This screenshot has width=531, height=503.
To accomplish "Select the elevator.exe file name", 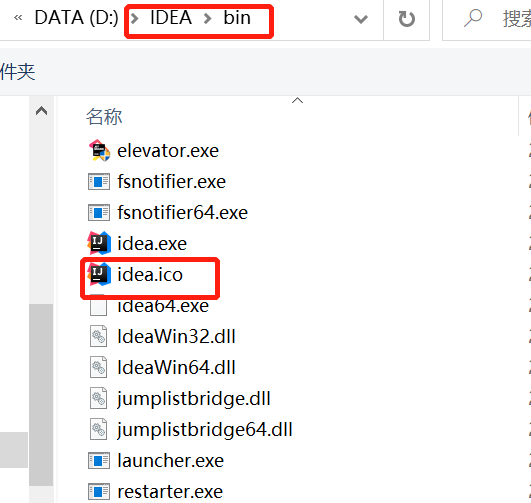I will tap(168, 151).
